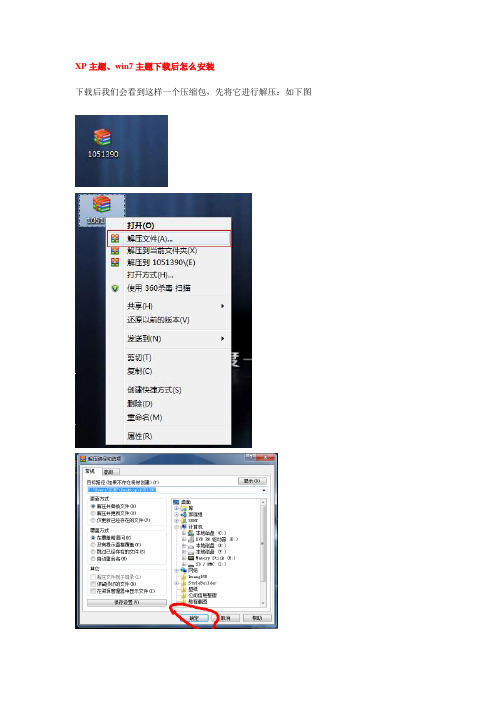496x702 pixels.
Task: Select the 库 libraries icon in the tree
Action: coord(184,508)
